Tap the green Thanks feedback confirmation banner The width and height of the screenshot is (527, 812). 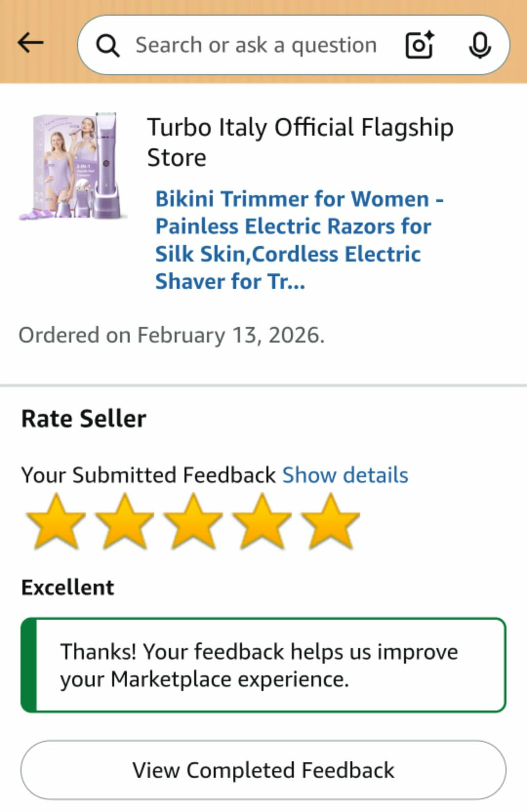[x=263, y=665]
